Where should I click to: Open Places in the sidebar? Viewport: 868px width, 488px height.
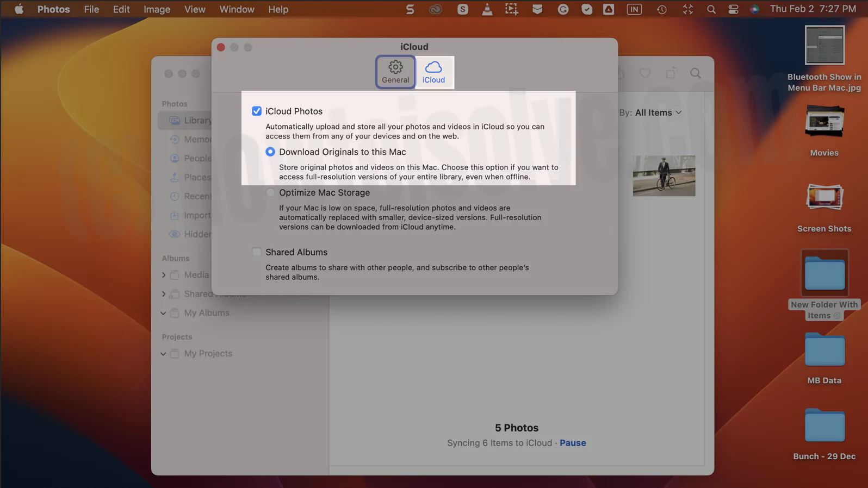[x=190, y=177]
